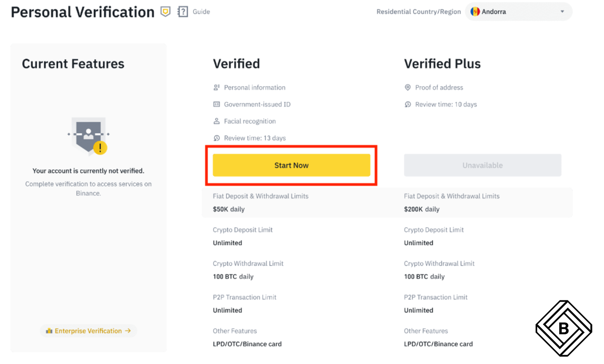Screen dimensions: 604x364
Task: Click 'Personal Verification' page title
Action: (83, 12)
